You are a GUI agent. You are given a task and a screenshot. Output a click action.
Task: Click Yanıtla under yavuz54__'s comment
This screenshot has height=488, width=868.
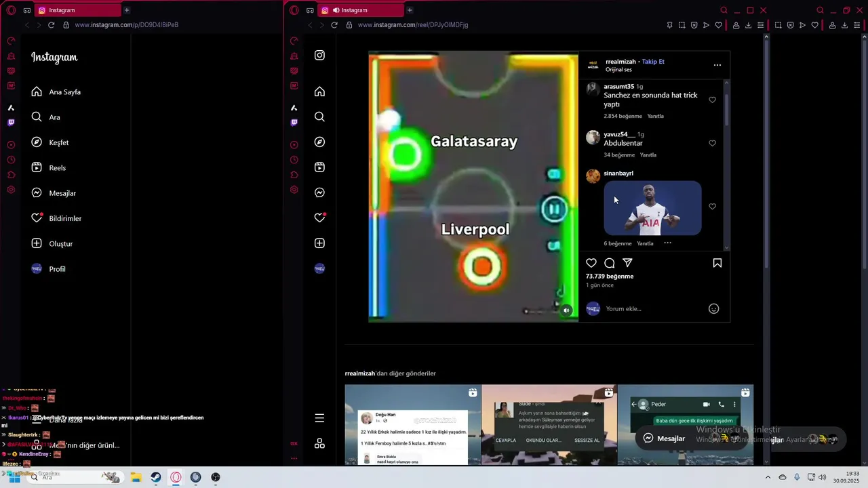coord(648,155)
